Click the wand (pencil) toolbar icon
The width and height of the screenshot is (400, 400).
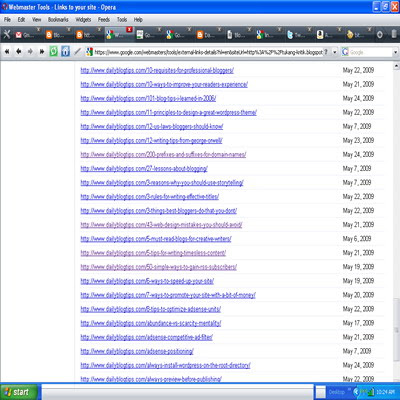pyautogui.click(x=77, y=51)
